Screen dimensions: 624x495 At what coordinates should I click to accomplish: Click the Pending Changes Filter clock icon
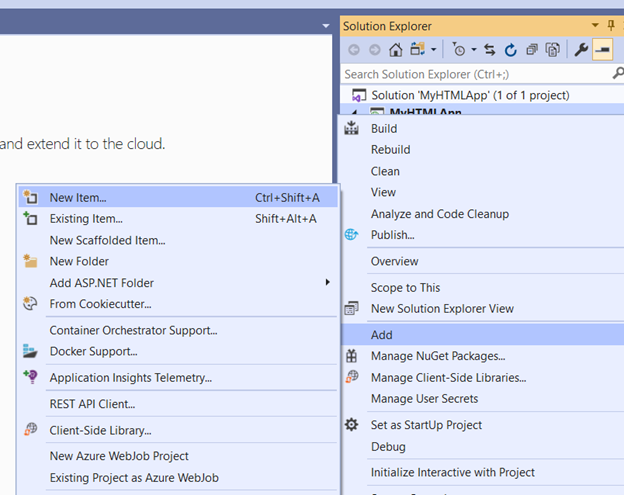[x=459, y=50]
